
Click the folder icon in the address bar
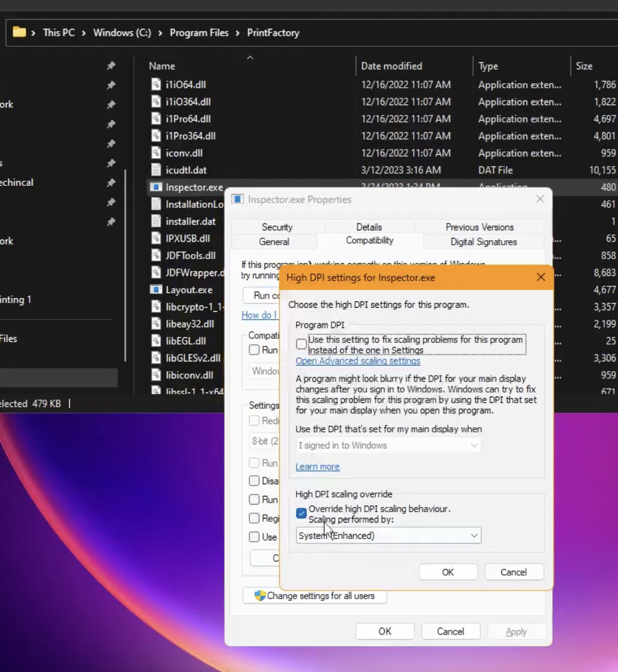click(x=19, y=32)
